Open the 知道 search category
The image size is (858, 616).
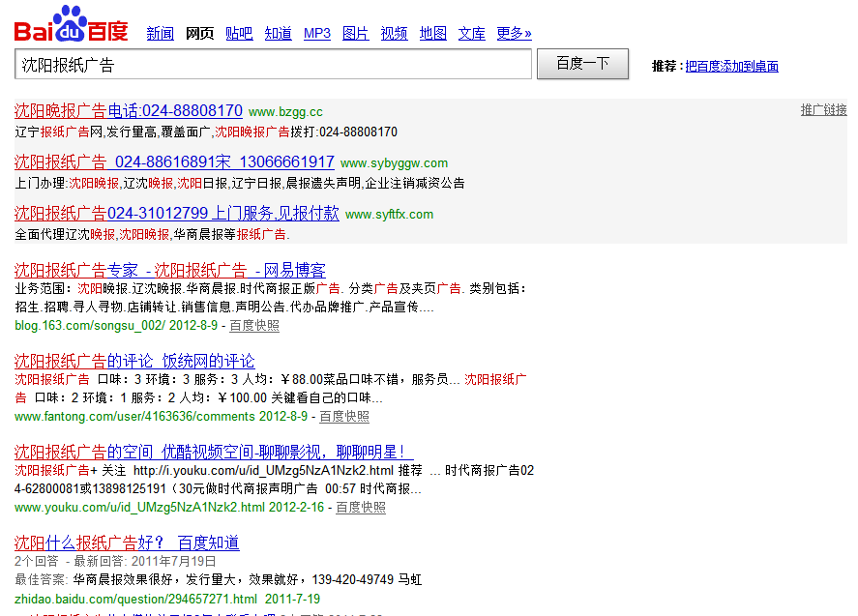click(278, 34)
